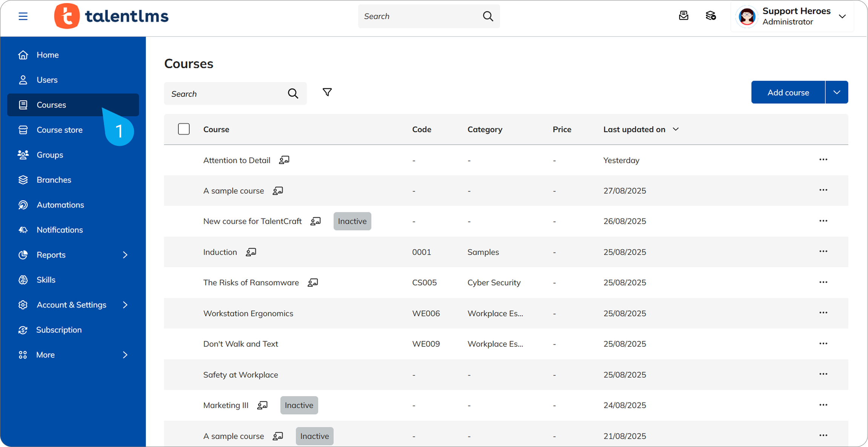Select the Course store sidebar icon

[23, 130]
